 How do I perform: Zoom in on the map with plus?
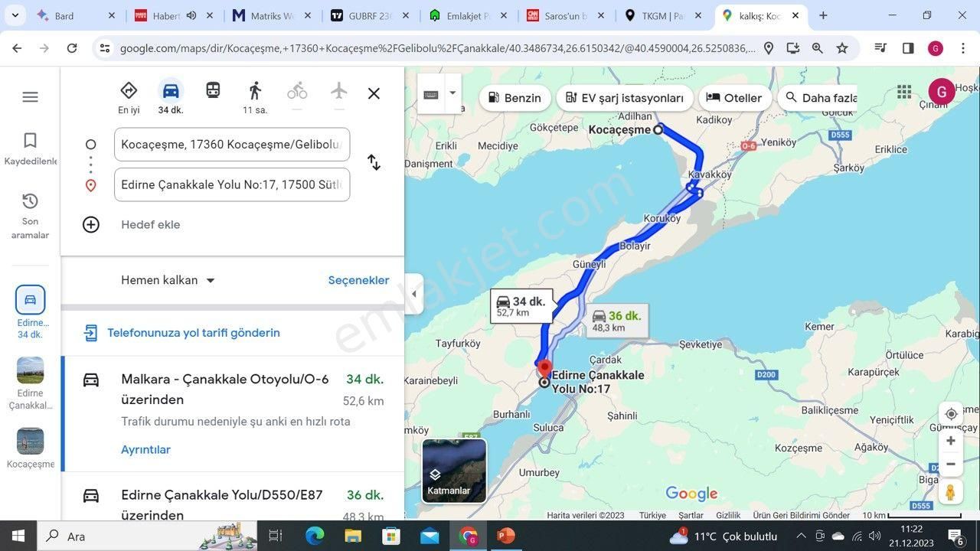pos(951,441)
